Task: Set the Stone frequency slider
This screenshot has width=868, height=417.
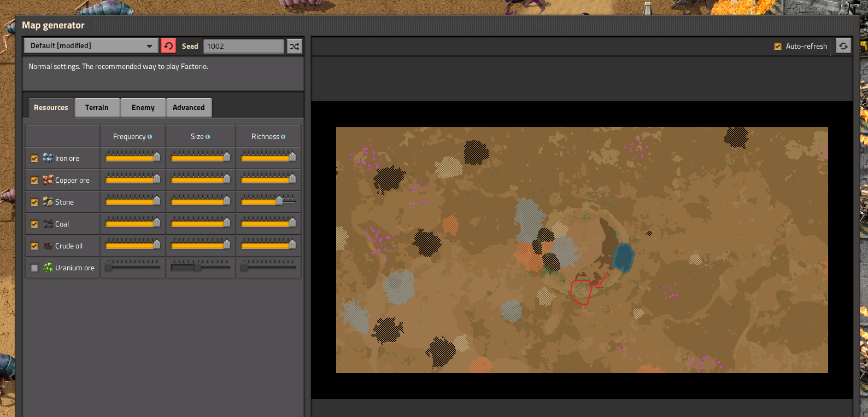Action: click(133, 201)
